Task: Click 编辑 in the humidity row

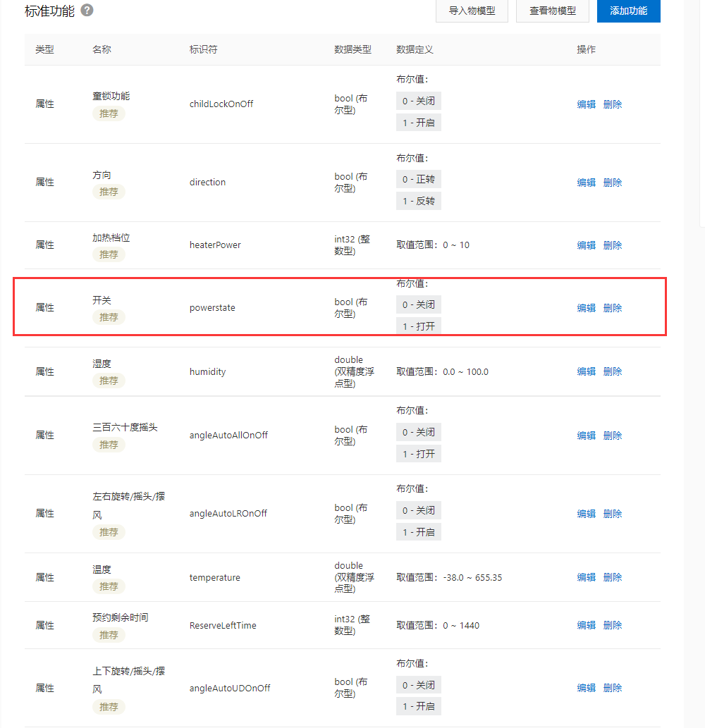Action: 586,371
